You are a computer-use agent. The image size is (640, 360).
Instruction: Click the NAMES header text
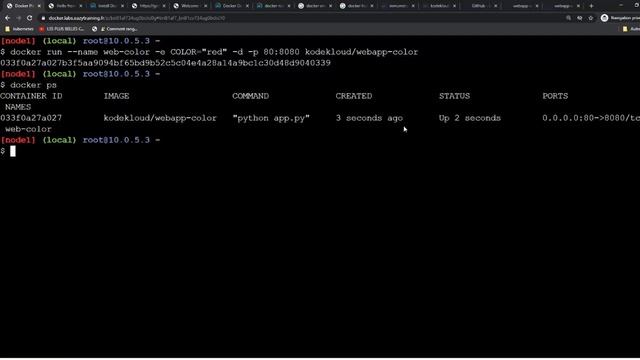point(18,107)
